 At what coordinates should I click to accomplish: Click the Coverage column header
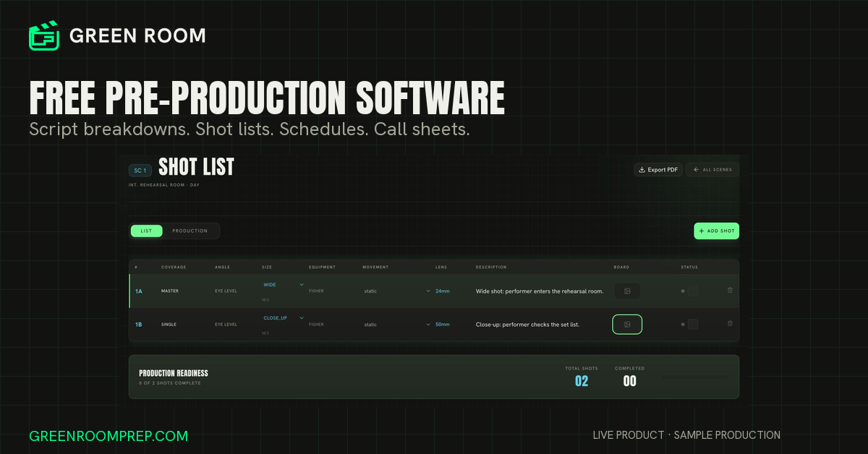(174, 267)
